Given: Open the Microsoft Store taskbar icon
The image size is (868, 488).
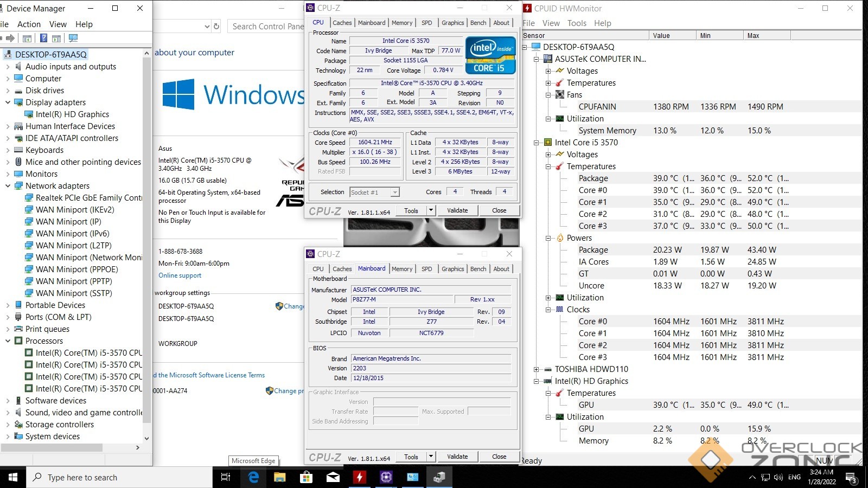Looking at the screenshot, I should (306, 477).
